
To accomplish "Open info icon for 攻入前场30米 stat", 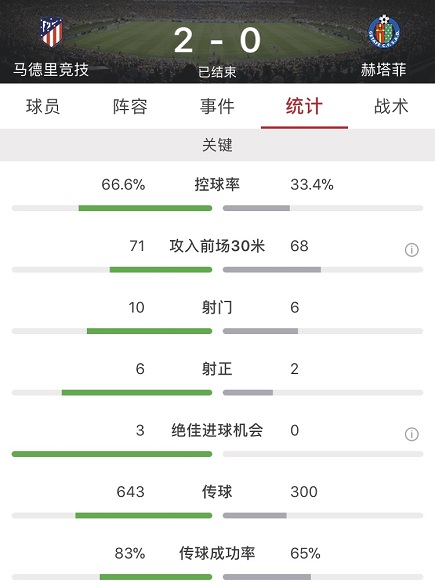I will 411,250.
